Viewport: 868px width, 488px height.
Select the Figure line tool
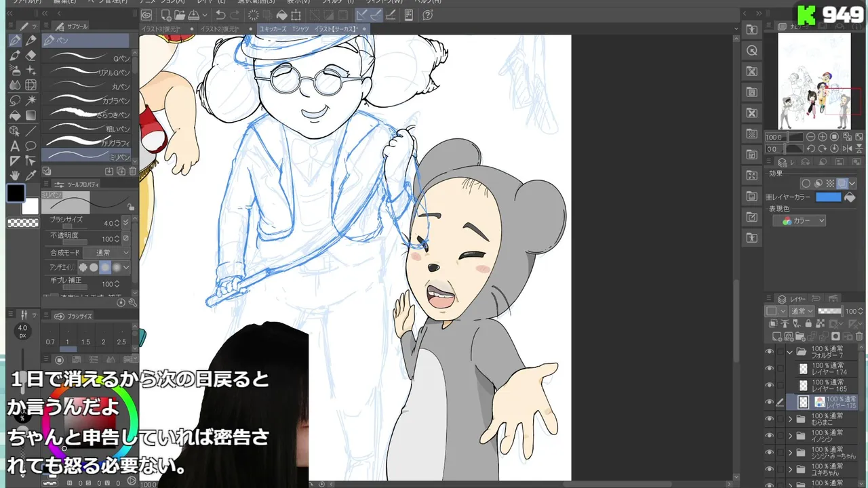31,131
